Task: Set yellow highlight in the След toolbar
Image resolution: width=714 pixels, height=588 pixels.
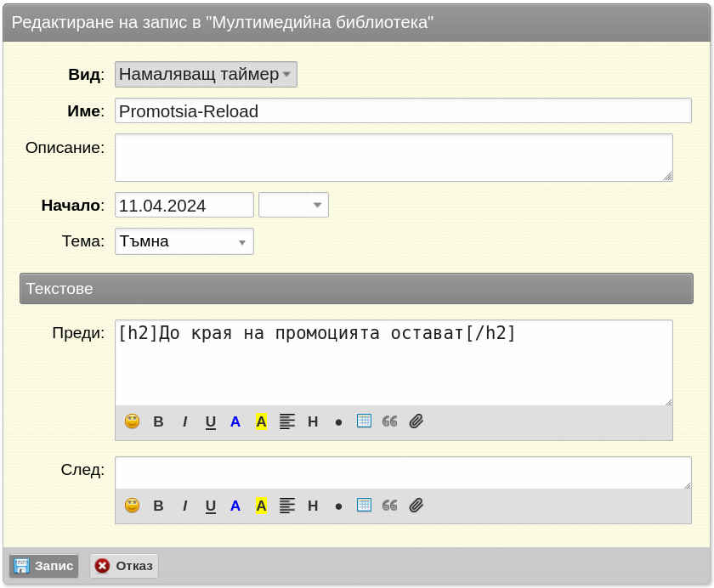Action: [x=261, y=506]
